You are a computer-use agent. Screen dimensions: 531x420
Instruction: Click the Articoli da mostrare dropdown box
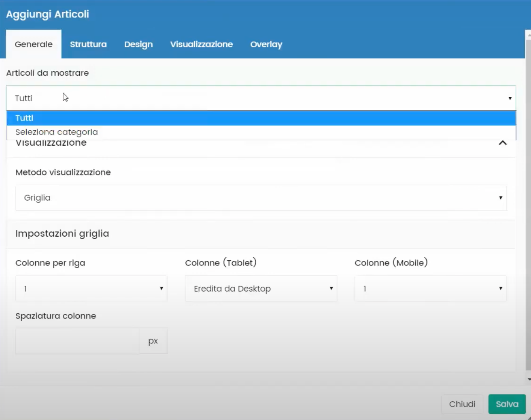[261, 98]
